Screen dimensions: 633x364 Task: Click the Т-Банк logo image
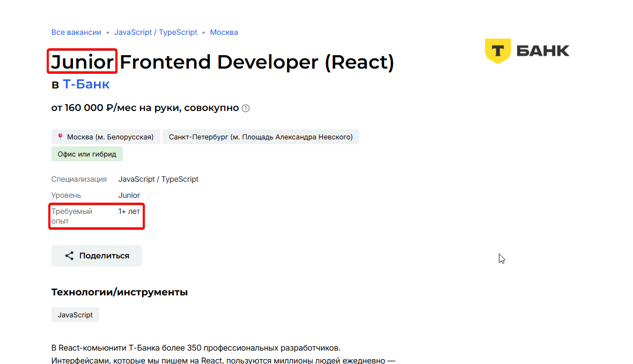point(527,51)
